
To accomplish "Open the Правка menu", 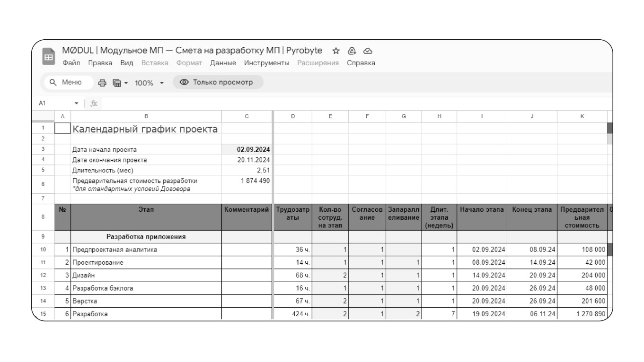I will click(100, 63).
